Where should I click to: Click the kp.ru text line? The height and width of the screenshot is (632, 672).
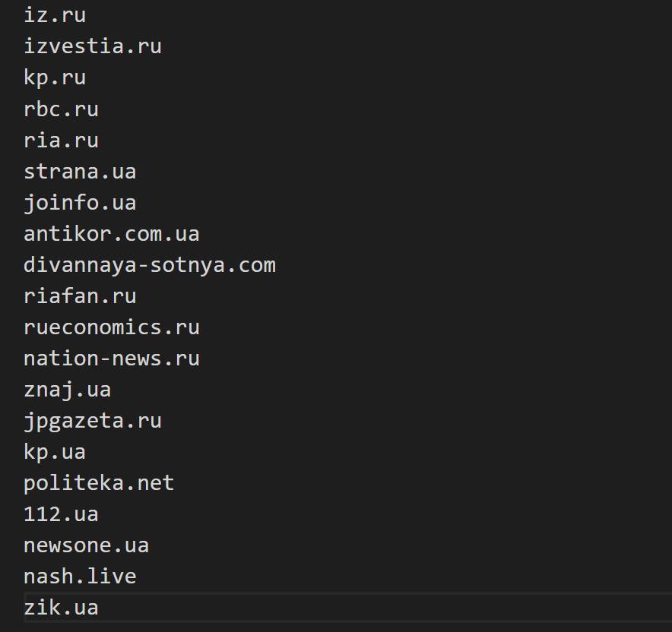(x=54, y=78)
